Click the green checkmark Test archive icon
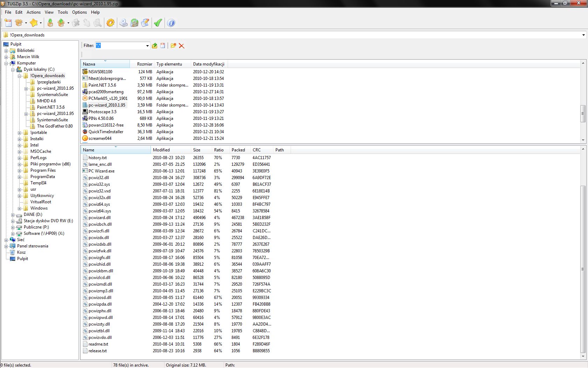The image size is (588, 368). tap(158, 23)
